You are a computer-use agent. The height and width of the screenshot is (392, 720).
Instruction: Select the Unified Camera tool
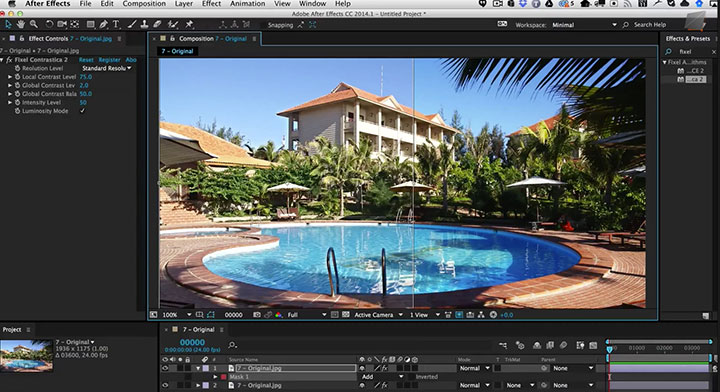[62, 24]
